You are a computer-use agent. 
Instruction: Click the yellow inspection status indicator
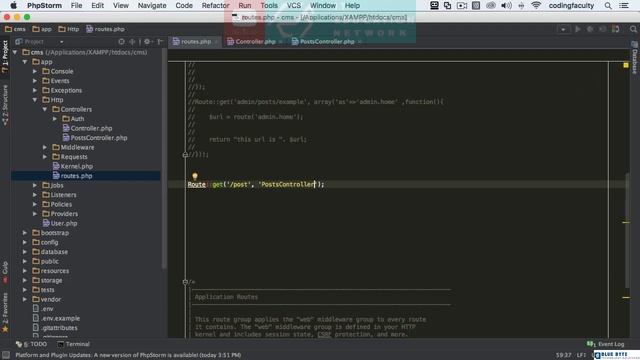[x=626, y=65]
